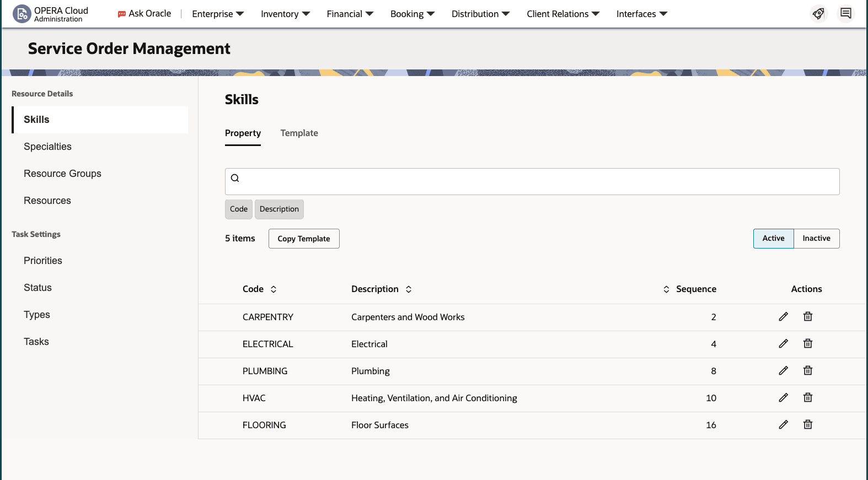This screenshot has width=868, height=480.
Task: Switch to the Property tab
Action: pos(243,133)
